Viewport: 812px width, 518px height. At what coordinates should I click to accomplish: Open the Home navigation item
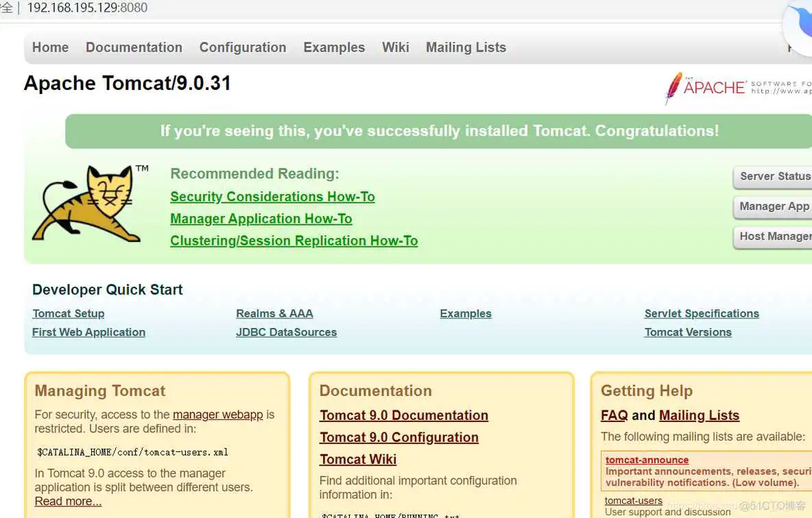(x=50, y=47)
